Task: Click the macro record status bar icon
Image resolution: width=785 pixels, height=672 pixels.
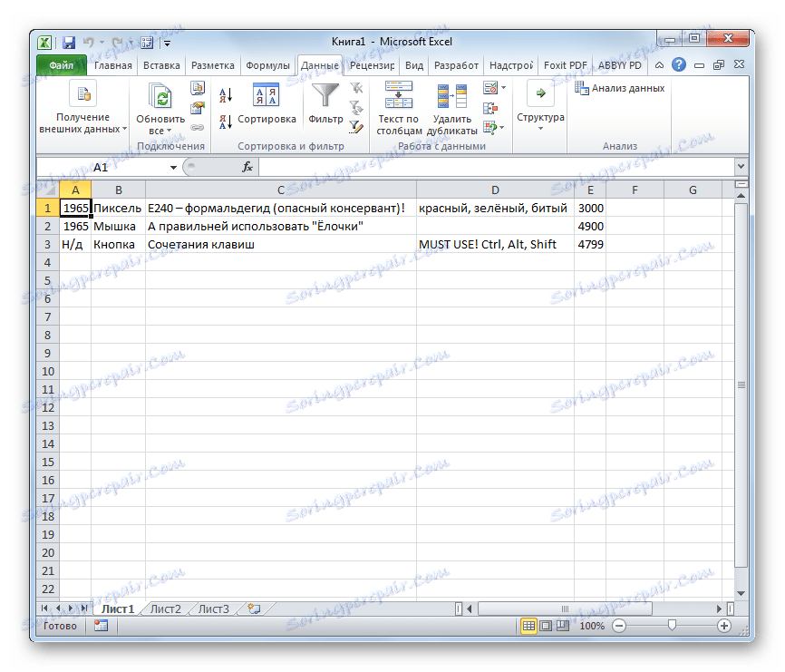Action: click(102, 626)
